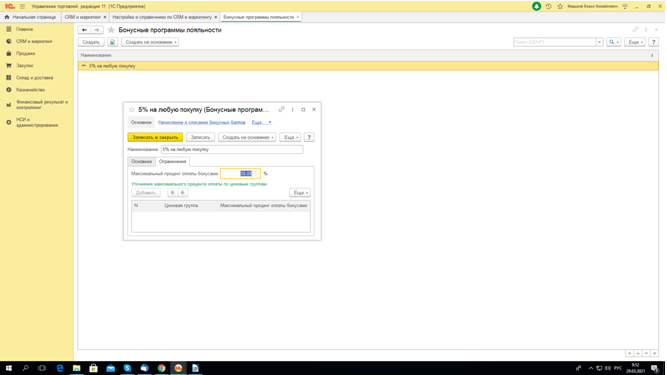
Task: Toggle favorite star in dialog title
Action: [x=131, y=110]
